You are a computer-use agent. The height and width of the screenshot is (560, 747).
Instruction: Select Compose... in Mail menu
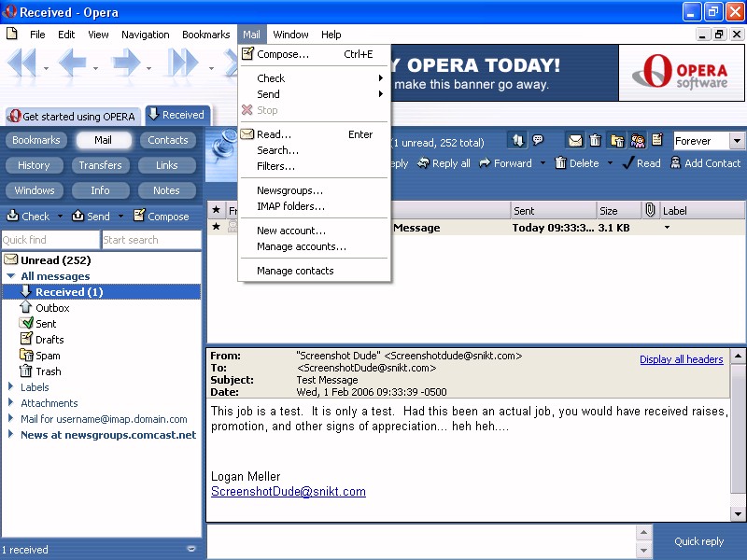click(x=315, y=54)
